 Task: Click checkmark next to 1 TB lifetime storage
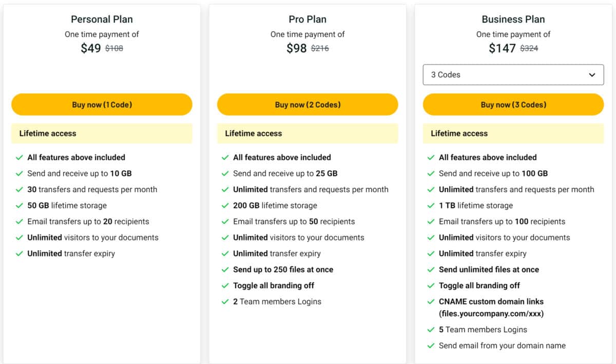431,206
